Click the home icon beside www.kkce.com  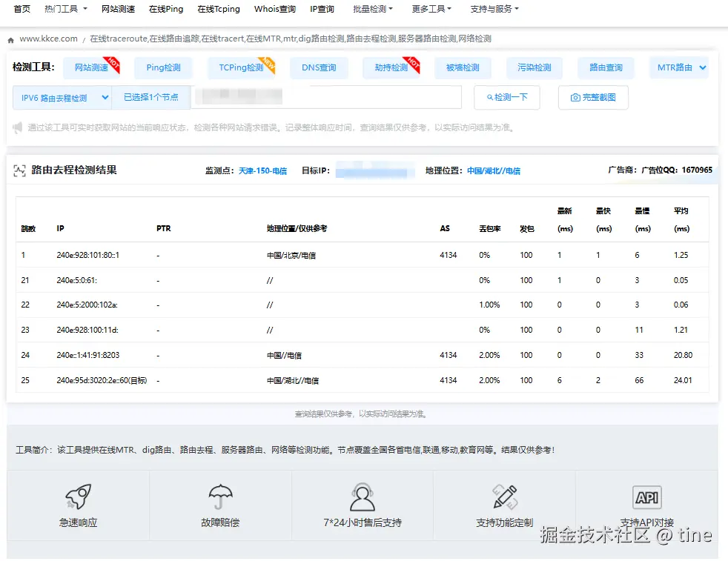coord(10,40)
